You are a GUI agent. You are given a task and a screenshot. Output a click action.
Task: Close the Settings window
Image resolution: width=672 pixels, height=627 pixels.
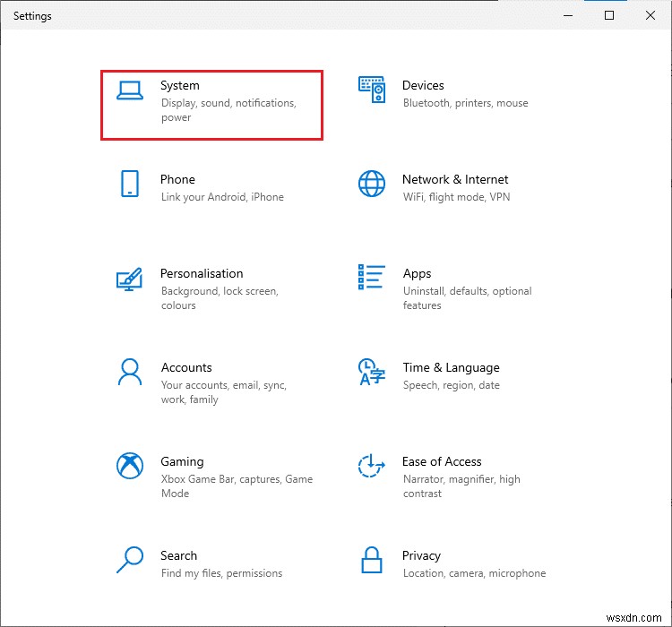[x=650, y=15]
